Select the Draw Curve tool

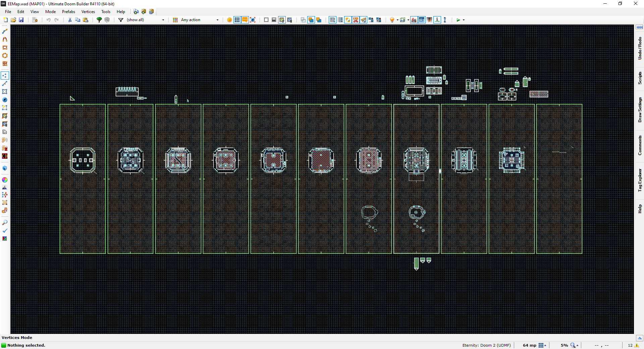(5, 39)
